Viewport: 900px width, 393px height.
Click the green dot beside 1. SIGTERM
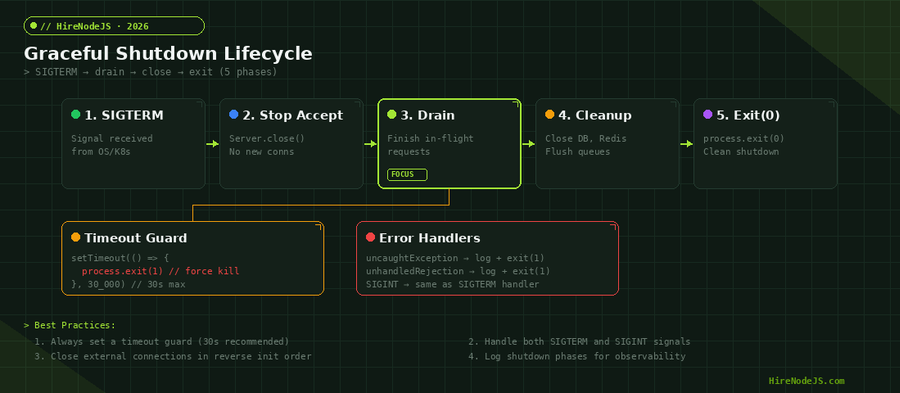76,115
